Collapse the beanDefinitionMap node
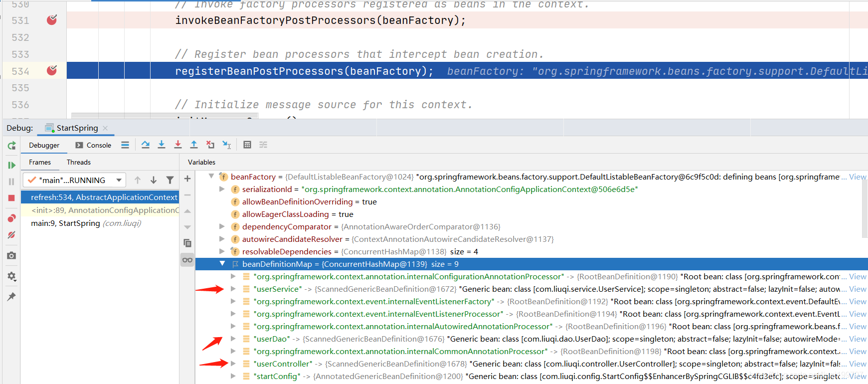This screenshot has height=384, width=868. click(x=222, y=264)
